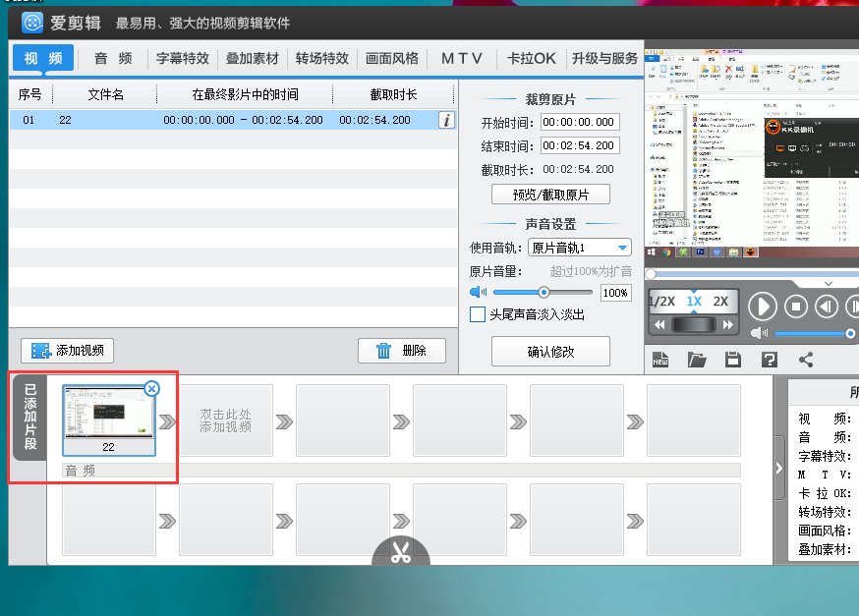Click the chevron after the first clip slot
This screenshot has width=859, height=616.
point(165,420)
